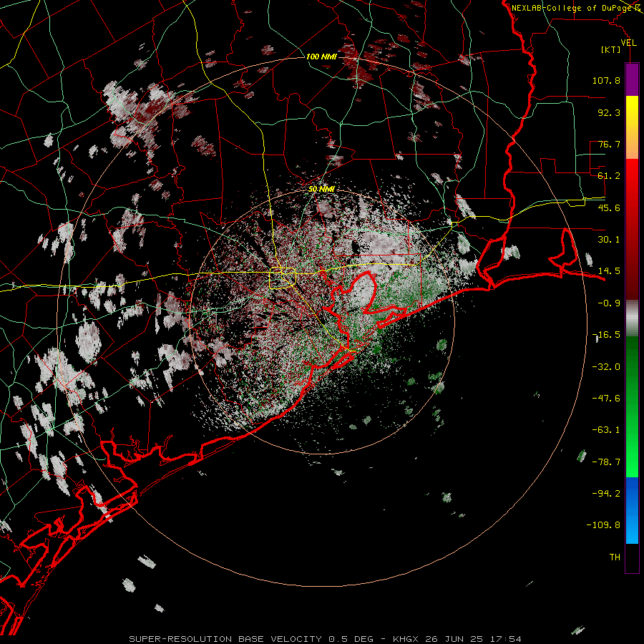Click the 30.1 scale value
The image size is (644, 644).
(609, 240)
